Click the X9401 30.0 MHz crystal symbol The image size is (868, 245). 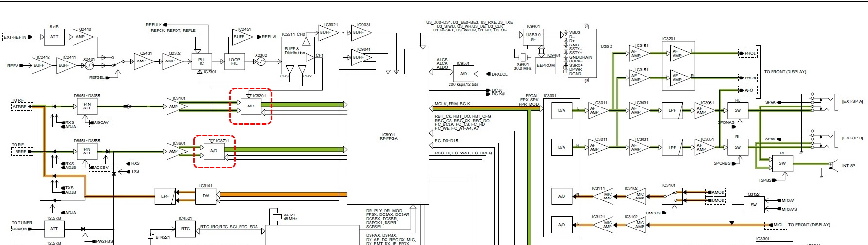523,56
